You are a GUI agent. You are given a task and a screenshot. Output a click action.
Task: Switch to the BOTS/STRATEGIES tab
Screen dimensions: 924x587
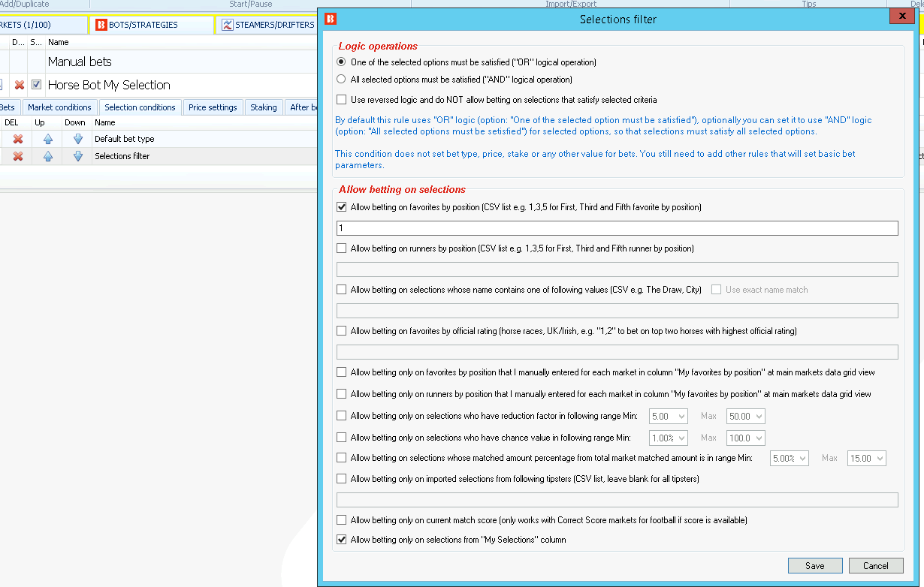click(152, 25)
